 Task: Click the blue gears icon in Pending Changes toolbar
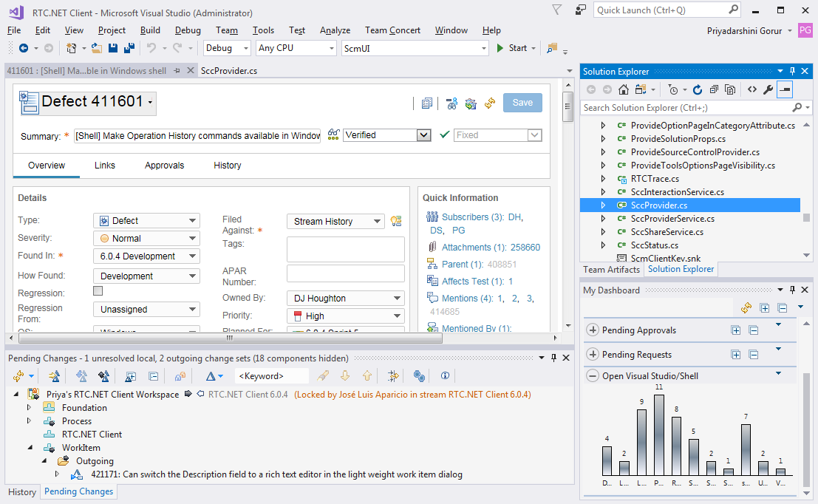[x=419, y=375]
